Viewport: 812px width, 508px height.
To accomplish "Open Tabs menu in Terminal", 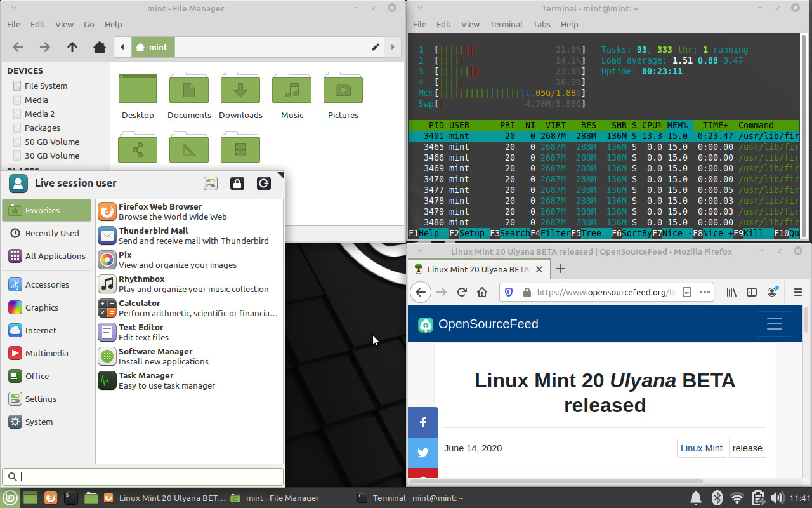I will coord(541,24).
